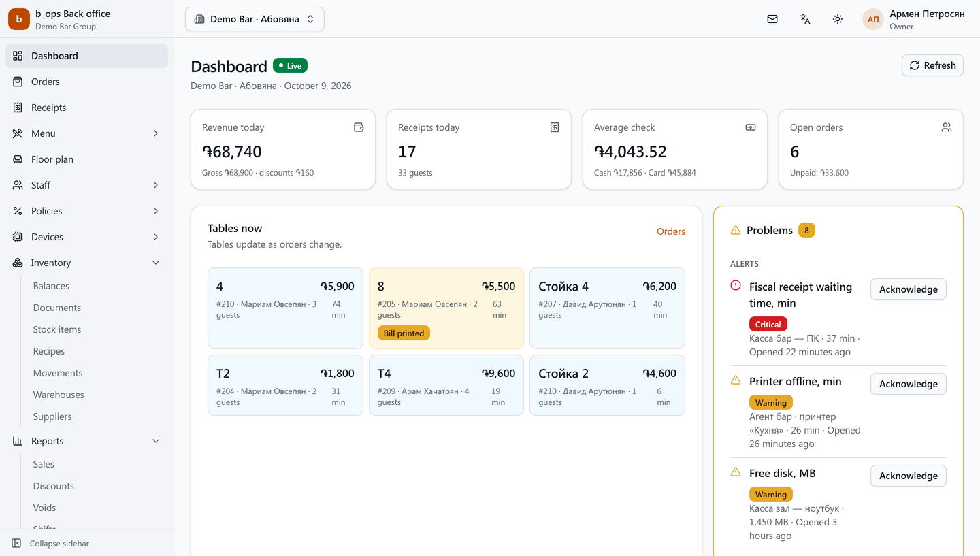Click the Floor plan sofa icon
Image resolution: width=980 pixels, height=556 pixels.
pos(18,159)
